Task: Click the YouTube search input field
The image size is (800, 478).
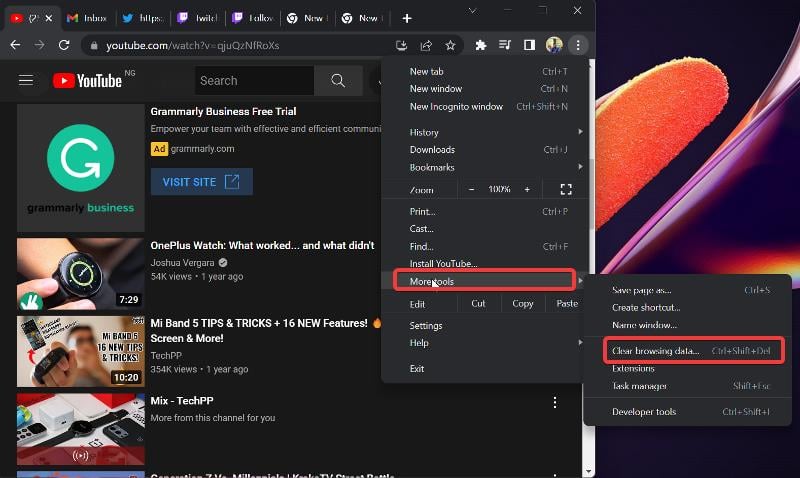Action: (254, 81)
